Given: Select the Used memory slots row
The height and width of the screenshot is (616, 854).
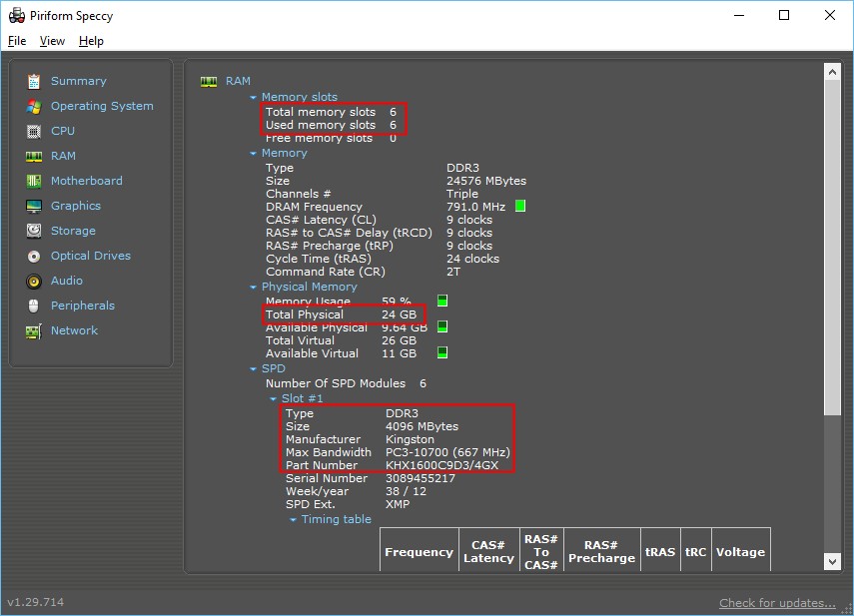Looking at the screenshot, I should (332, 125).
